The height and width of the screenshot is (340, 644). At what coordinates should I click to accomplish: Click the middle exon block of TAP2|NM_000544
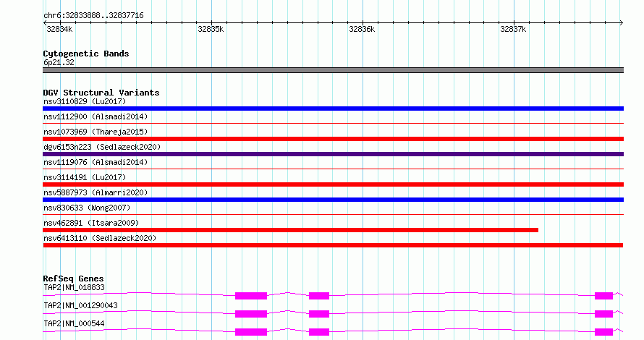[319, 332]
